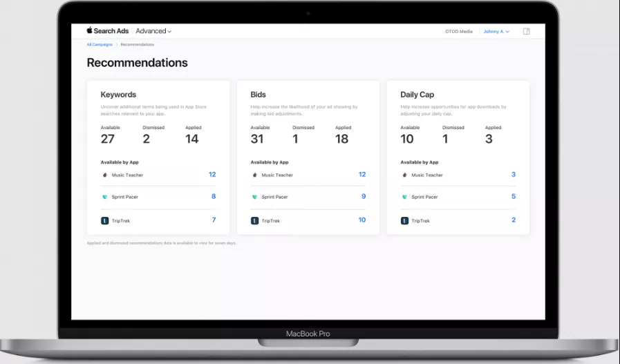Viewport: 620px width, 364px height.
Task: Select Music Teacher name in Bids card
Action: click(x=277, y=175)
